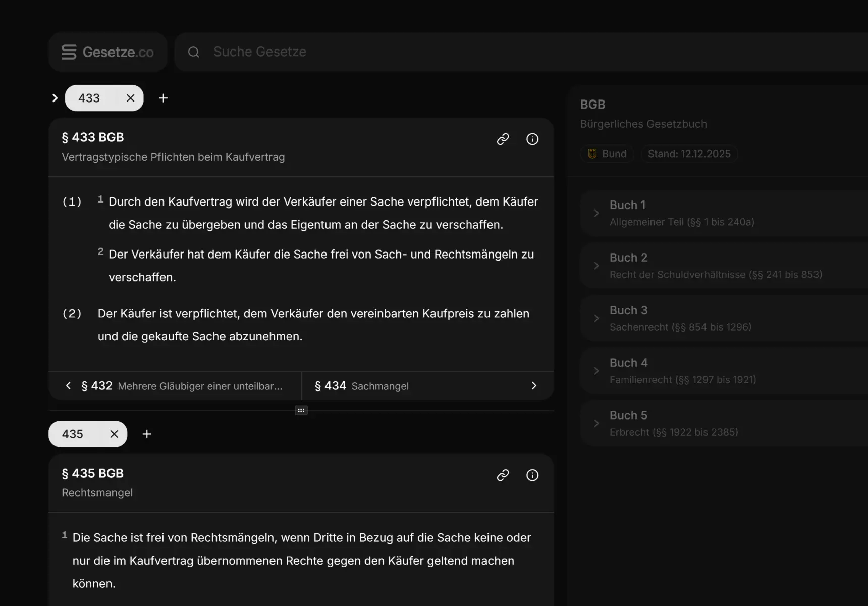Image resolution: width=868 pixels, height=606 pixels.
Task: Close the 435 tab
Action: (x=114, y=434)
